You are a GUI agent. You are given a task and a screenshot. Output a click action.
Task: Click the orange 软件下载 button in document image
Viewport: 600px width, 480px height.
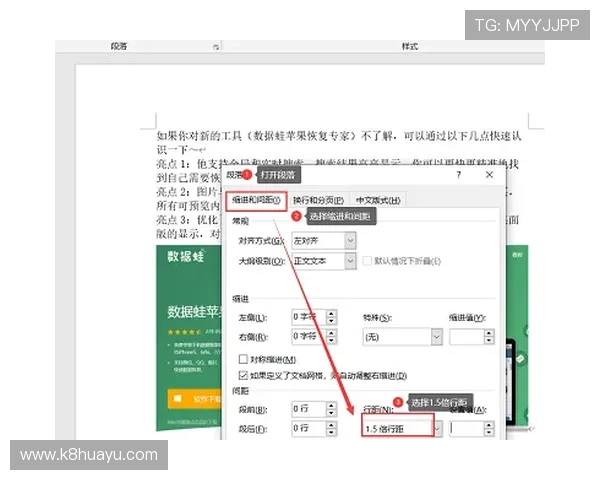194,399
